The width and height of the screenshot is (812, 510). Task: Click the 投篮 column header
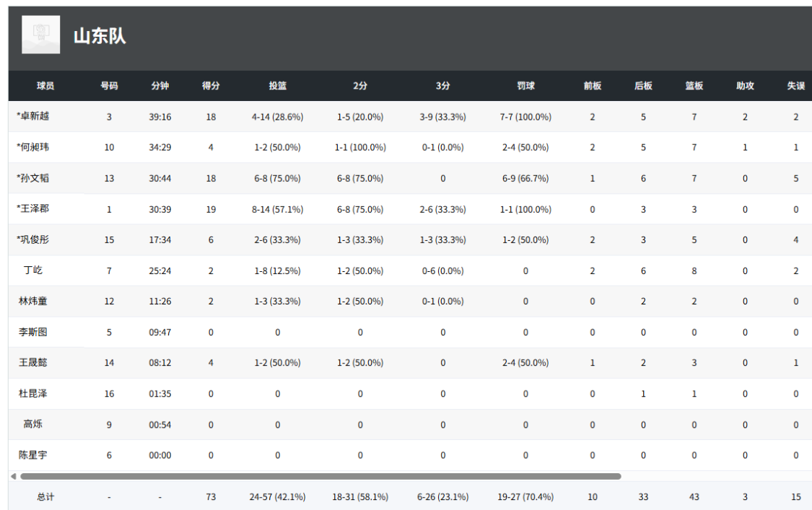(278, 86)
